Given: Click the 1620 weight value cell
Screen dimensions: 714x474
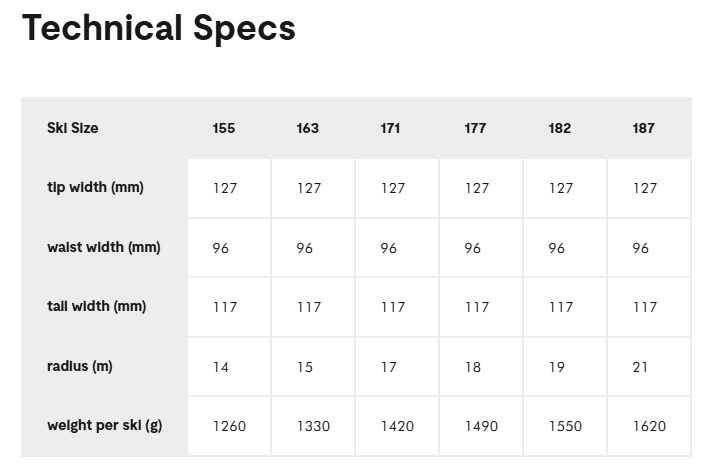Looking at the screenshot, I should pyautogui.click(x=649, y=426).
